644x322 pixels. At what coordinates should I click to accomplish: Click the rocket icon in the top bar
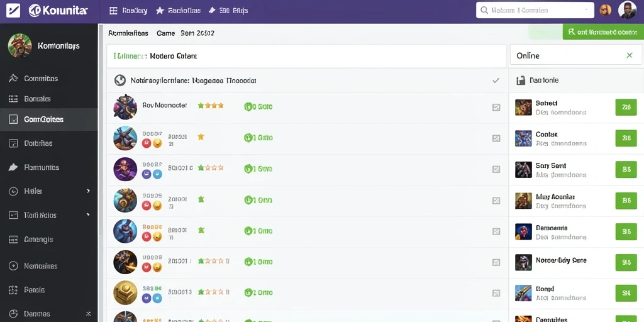click(x=213, y=11)
